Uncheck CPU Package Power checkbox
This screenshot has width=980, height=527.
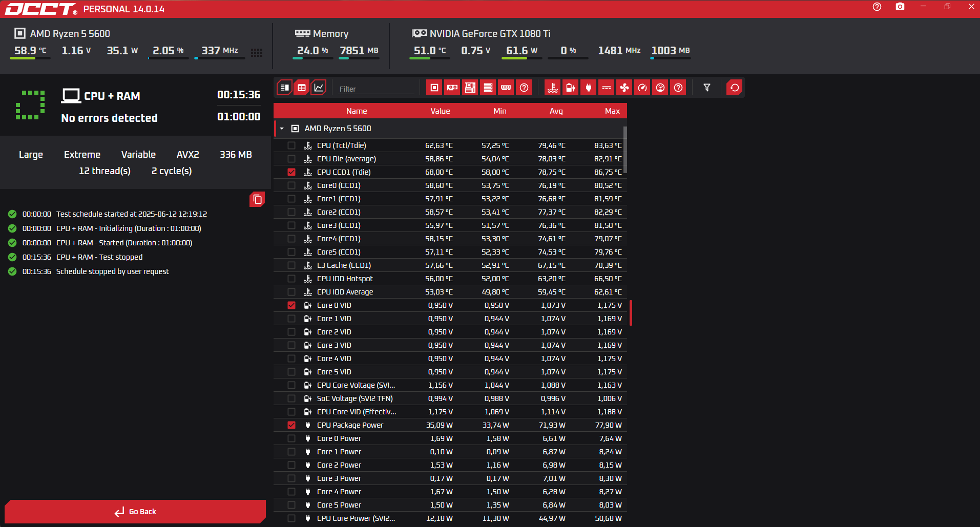point(291,425)
